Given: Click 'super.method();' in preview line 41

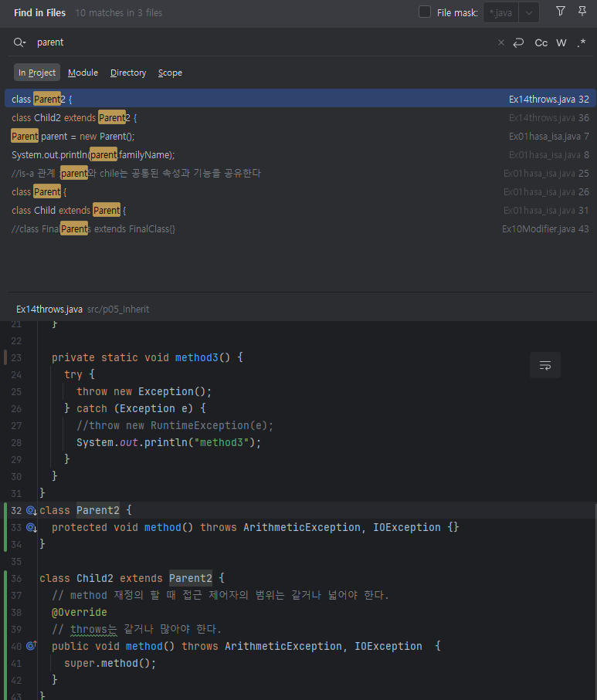Looking at the screenshot, I should (110, 663).
